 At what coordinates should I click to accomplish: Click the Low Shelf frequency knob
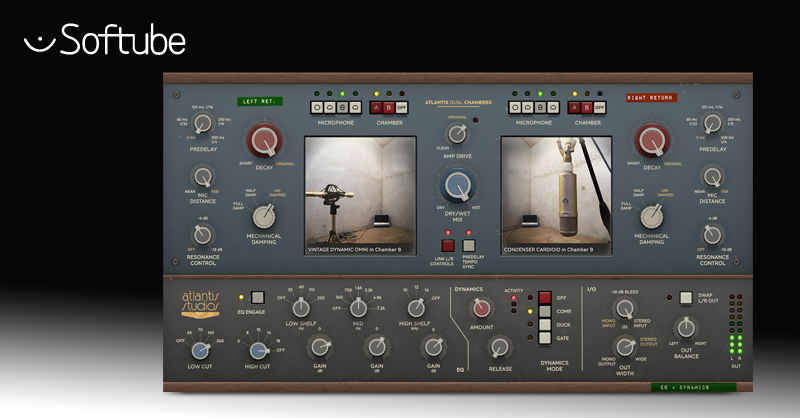[301, 308]
